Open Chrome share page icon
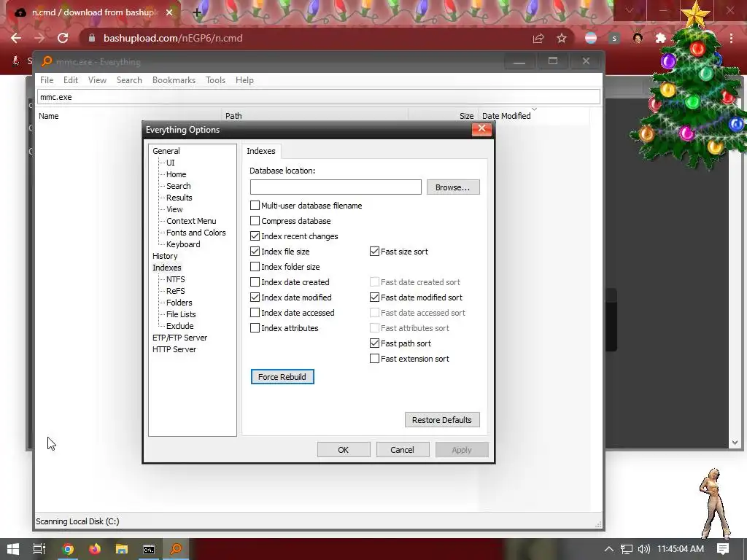This screenshot has height=560, width=747. [538, 38]
